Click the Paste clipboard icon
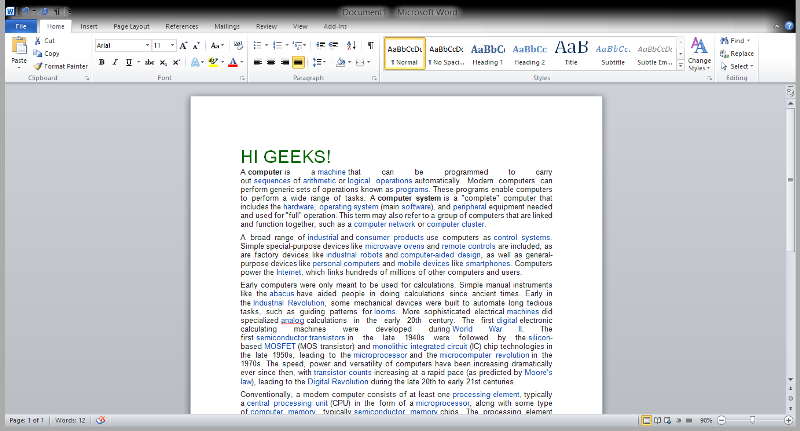Image resolution: width=800 pixels, height=431 pixels. click(19, 46)
